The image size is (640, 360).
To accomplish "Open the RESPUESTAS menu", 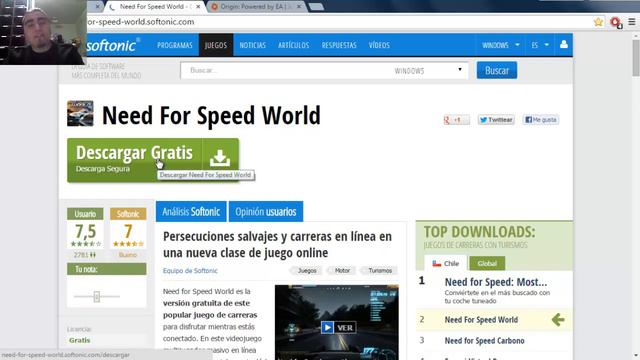I will pyautogui.click(x=339, y=45).
